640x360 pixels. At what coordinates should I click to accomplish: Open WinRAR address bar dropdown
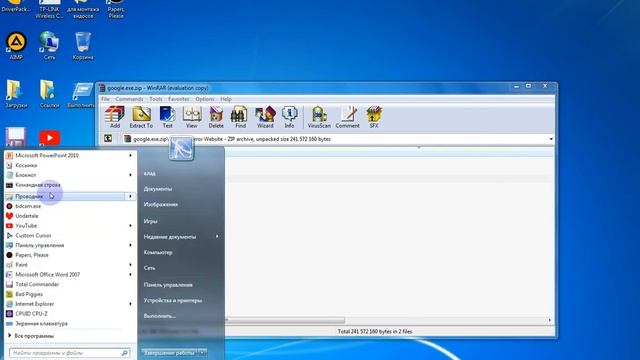click(x=551, y=139)
